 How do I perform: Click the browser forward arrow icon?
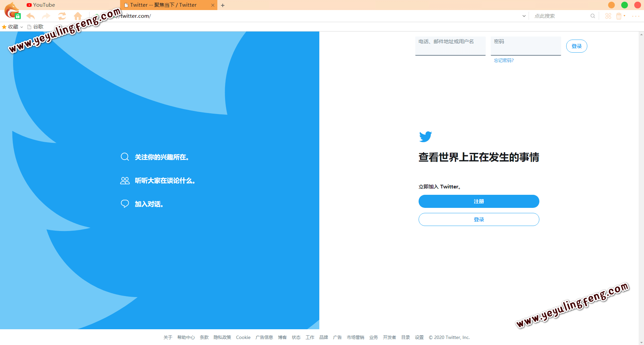pyautogui.click(x=46, y=16)
